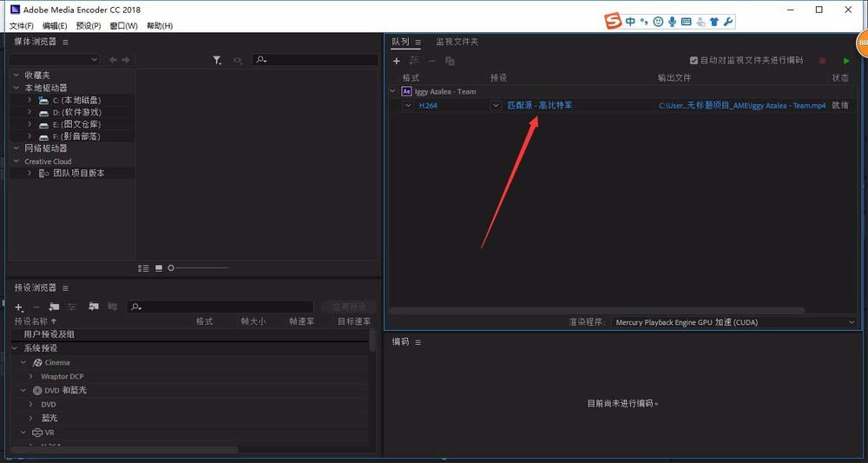Open the Media Browser path dropdown
868x463 pixels.
[54, 60]
